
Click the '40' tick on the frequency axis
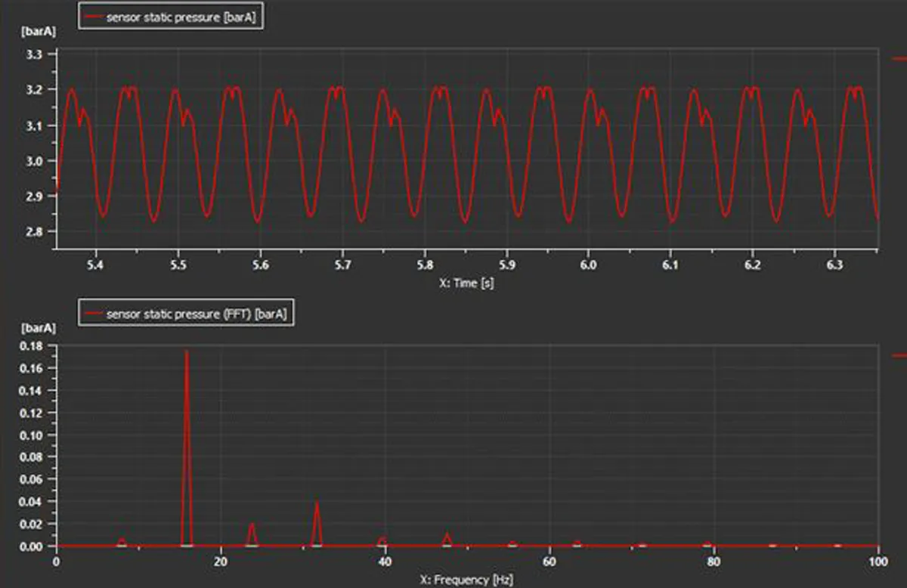coord(385,562)
